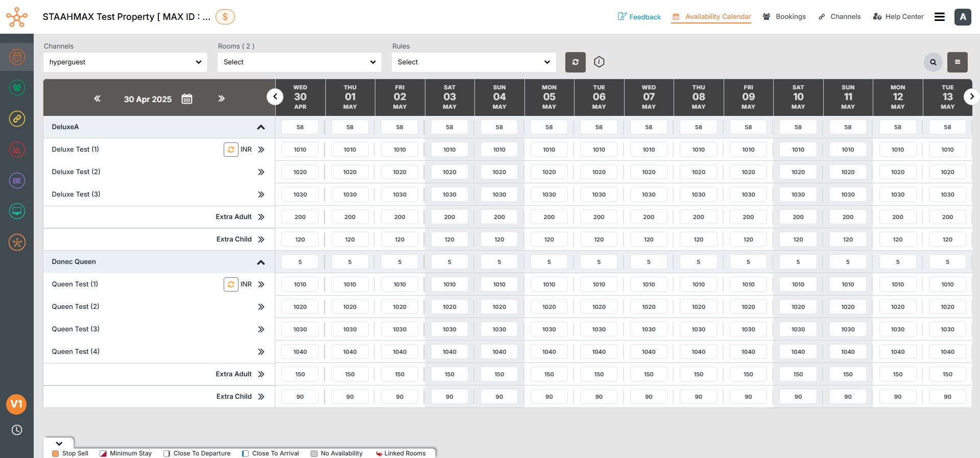Open the orange network sidebar icon
Viewport: 980px width, 458px height.
(17, 242)
